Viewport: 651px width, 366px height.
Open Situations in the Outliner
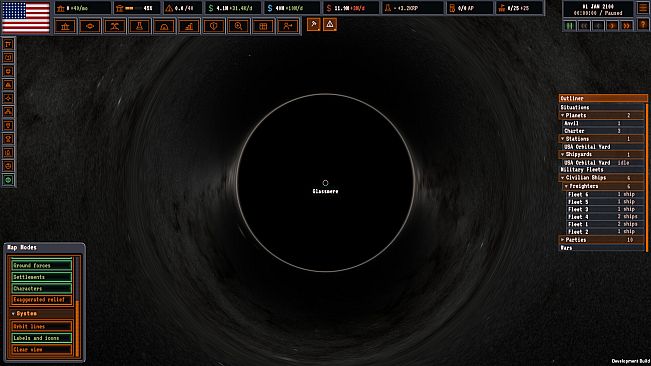tap(602, 107)
